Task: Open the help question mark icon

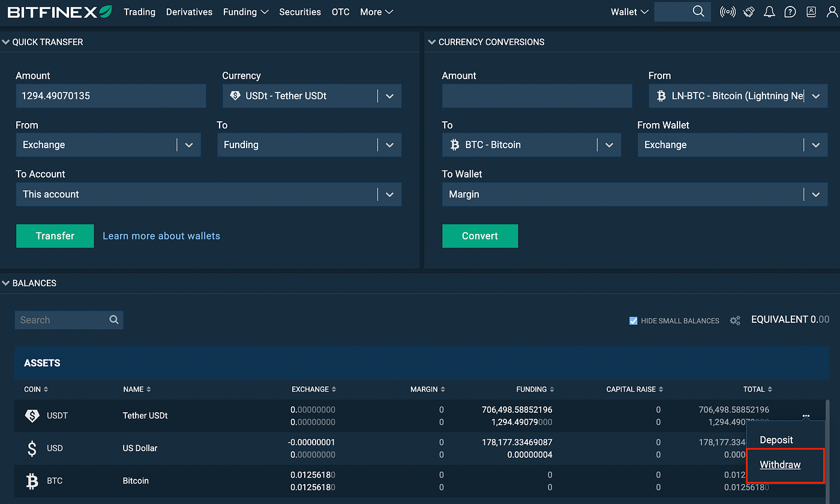Action: 790,11
